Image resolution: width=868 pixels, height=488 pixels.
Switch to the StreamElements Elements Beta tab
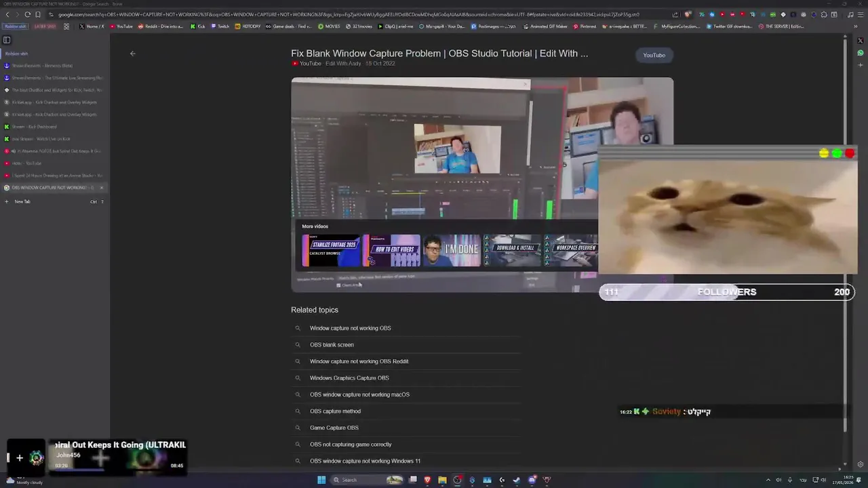click(x=54, y=66)
